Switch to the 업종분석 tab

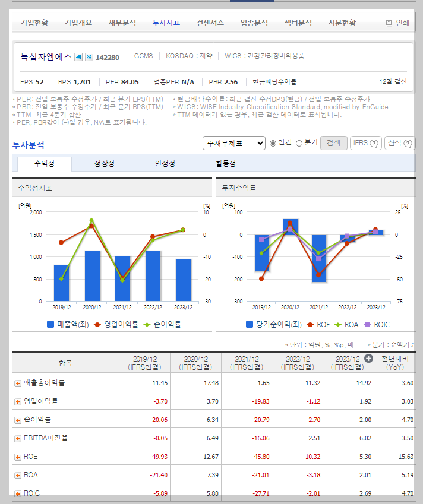click(254, 23)
